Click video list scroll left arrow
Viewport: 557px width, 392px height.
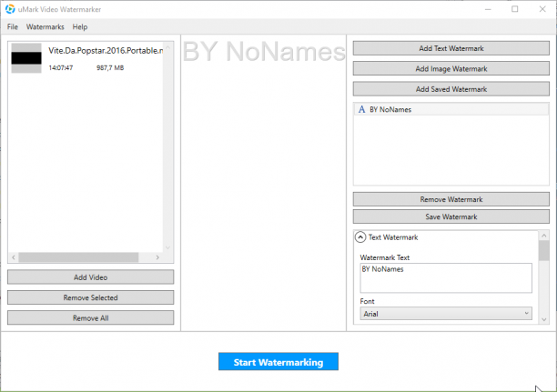pyautogui.click(x=14, y=257)
